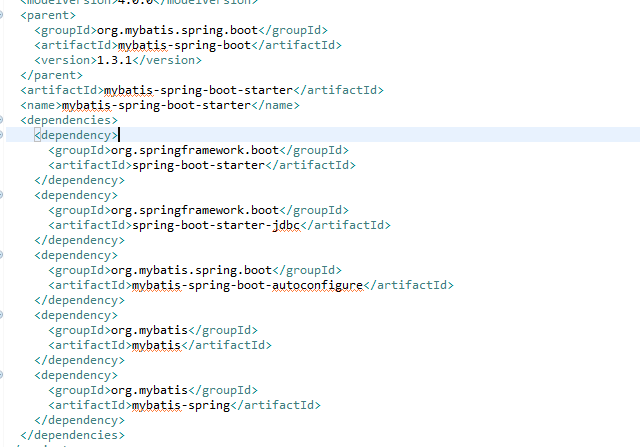
Task: Collapse the highlighted <dependency> fold marker
Action: [1, 135]
